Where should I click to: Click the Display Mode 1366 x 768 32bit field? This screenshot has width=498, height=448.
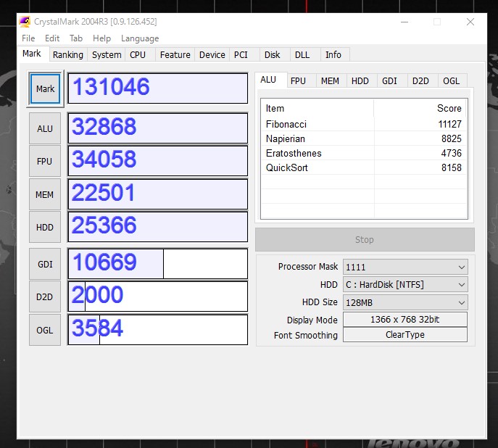click(405, 320)
